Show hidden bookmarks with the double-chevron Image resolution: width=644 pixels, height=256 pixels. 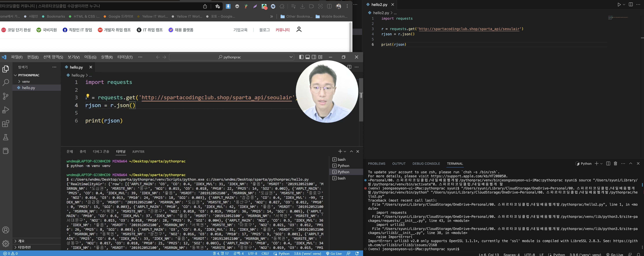tap(271, 16)
